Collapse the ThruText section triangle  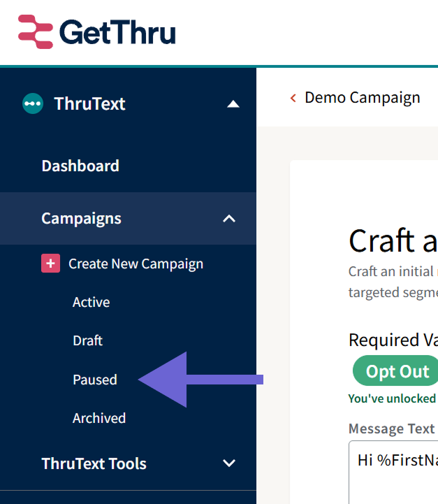click(233, 104)
